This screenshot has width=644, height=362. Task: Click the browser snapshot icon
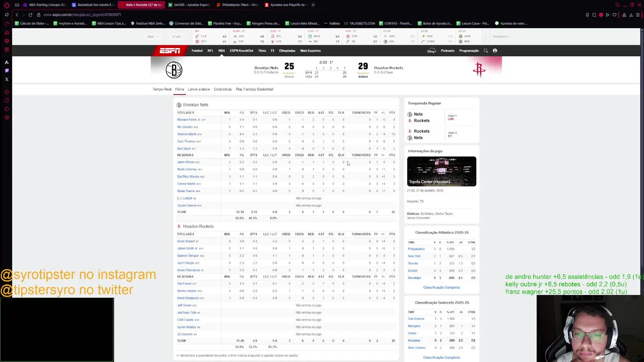point(594,15)
